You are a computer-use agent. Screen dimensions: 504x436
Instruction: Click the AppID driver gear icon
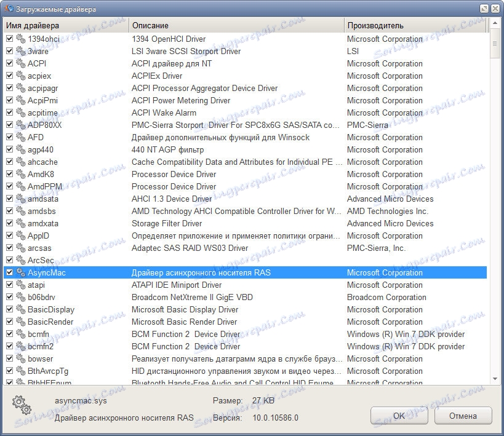pyautogui.click(x=21, y=236)
